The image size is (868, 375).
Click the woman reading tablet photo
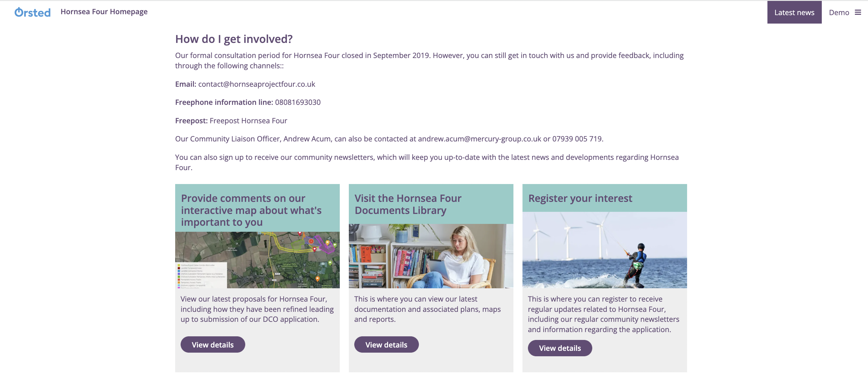[x=431, y=256]
